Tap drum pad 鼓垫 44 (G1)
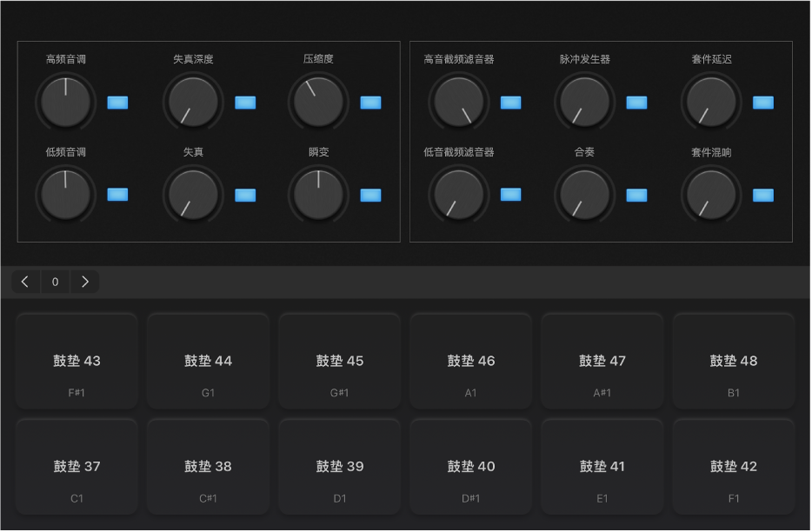This screenshot has width=812, height=532. click(208, 361)
